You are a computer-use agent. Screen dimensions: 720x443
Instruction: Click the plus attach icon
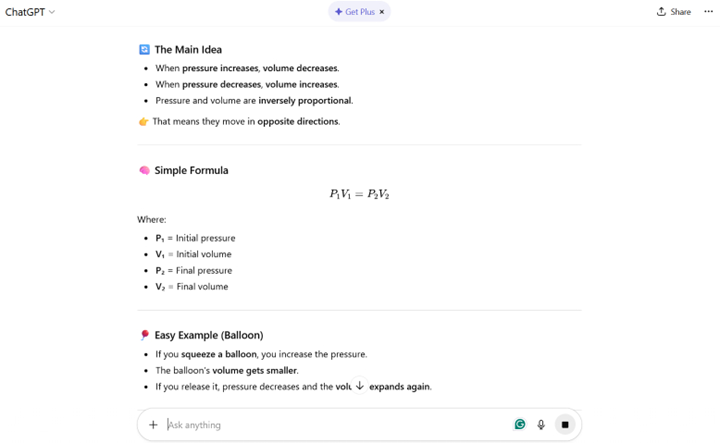[153, 425]
